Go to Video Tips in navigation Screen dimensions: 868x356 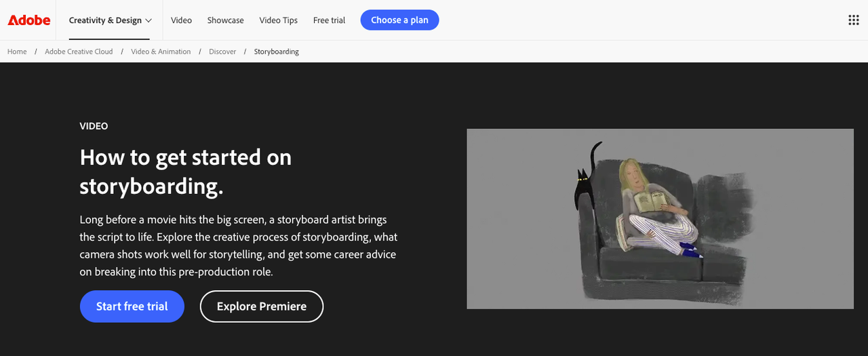pos(279,20)
